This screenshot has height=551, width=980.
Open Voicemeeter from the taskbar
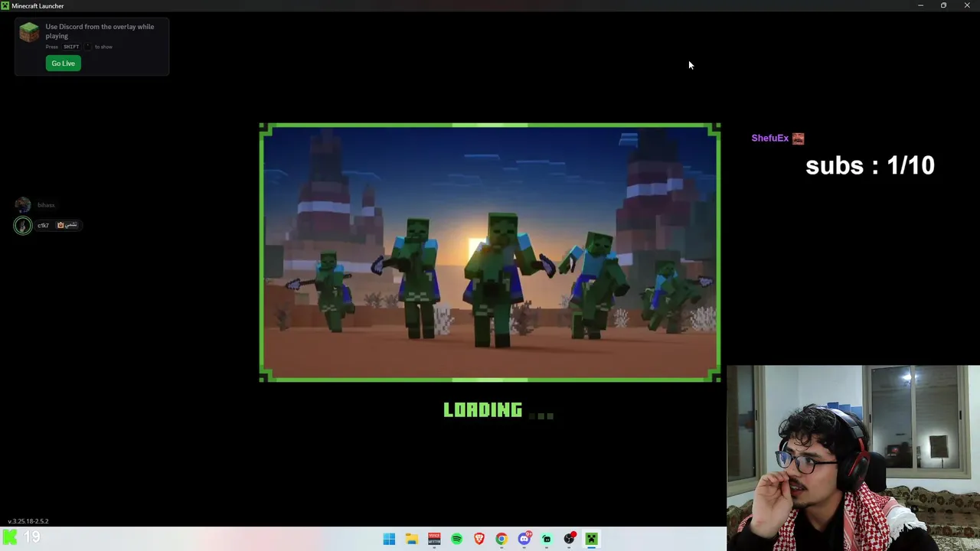pyautogui.click(x=434, y=539)
